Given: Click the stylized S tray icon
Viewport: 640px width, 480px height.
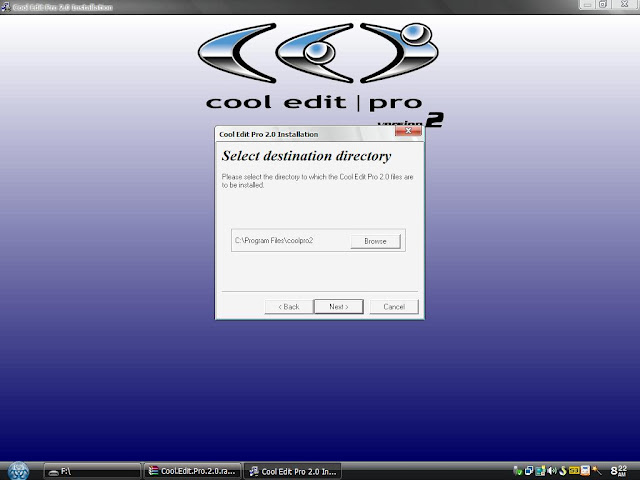Looking at the screenshot, I should (563, 471).
